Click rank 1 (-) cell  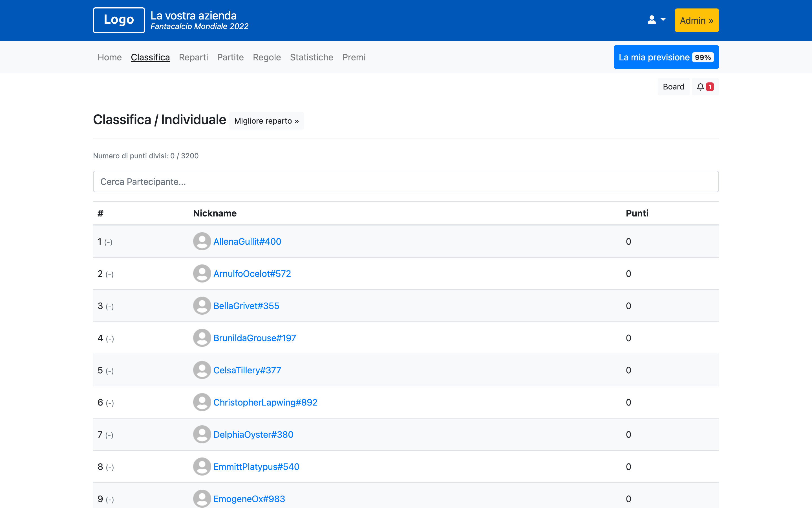[105, 241]
